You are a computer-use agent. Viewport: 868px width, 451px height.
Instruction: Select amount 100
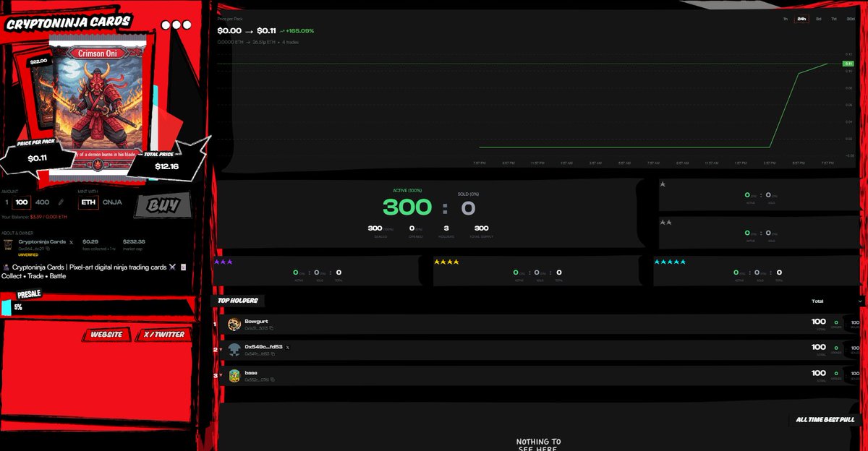pyautogui.click(x=22, y=202)
